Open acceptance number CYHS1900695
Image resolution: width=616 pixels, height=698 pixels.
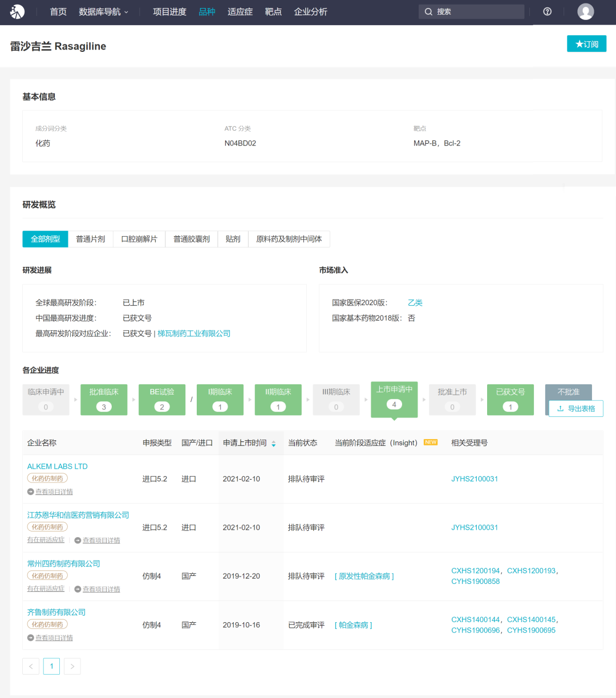click(532, 631)
